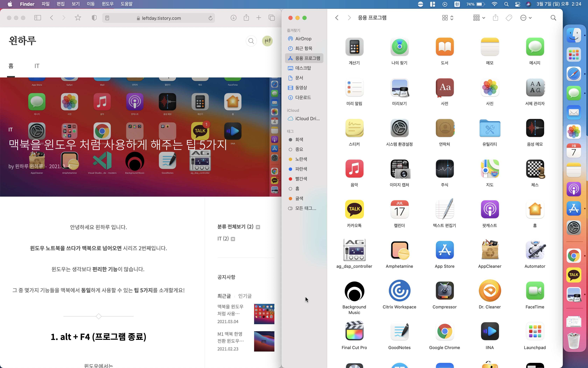The width and height of the screenshot is (588, 368).
Task: Open the 도서 app icon
Action: click(445, 47)
